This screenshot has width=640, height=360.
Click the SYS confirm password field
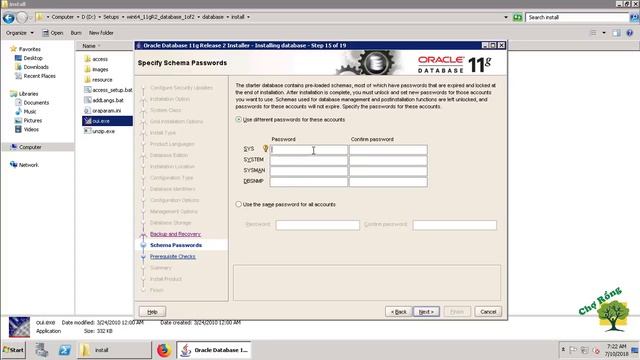tap(388, 150)
